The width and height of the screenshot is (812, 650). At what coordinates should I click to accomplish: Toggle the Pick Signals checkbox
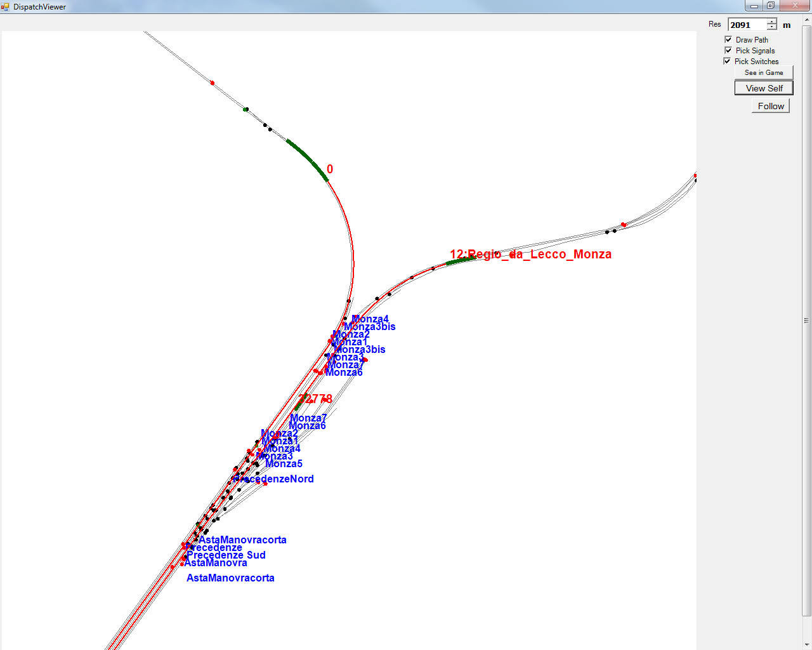pos(728,50)
